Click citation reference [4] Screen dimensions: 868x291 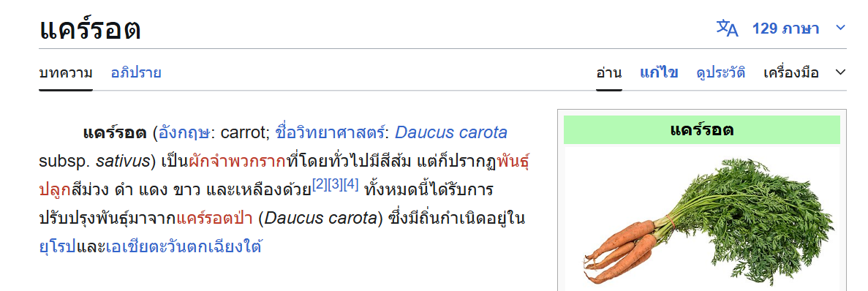(351, 185)
